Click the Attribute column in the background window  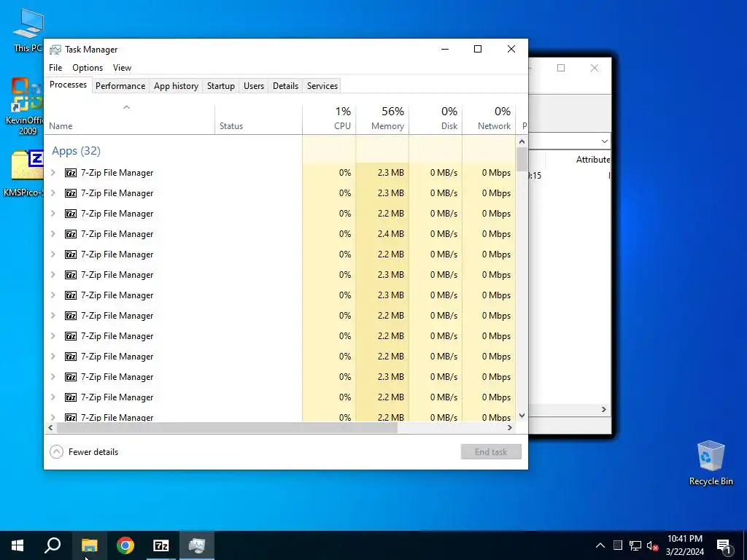[592, 160]
